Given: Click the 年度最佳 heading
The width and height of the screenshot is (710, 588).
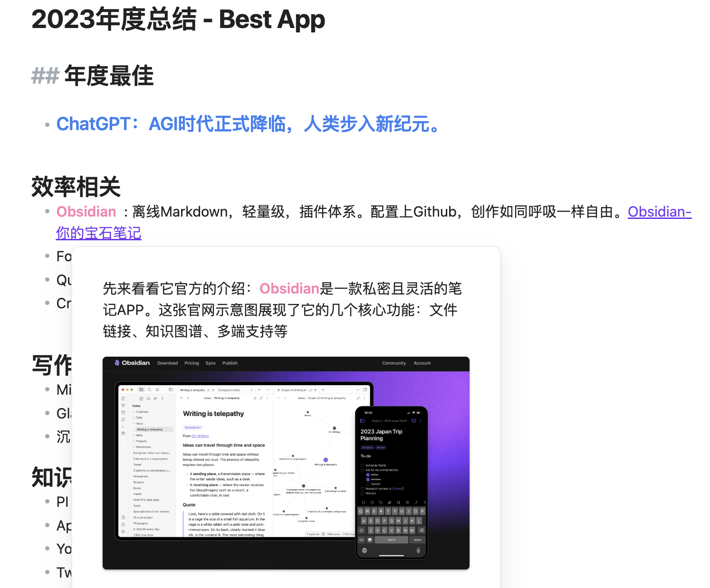Looking at the screenshot, I should (x=109, y=76).
